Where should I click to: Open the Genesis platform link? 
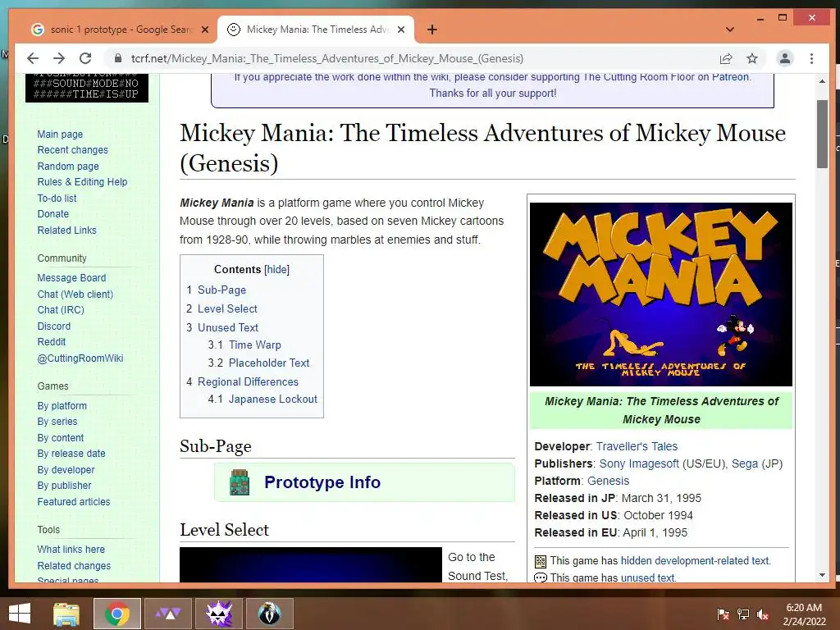point(608,481)
